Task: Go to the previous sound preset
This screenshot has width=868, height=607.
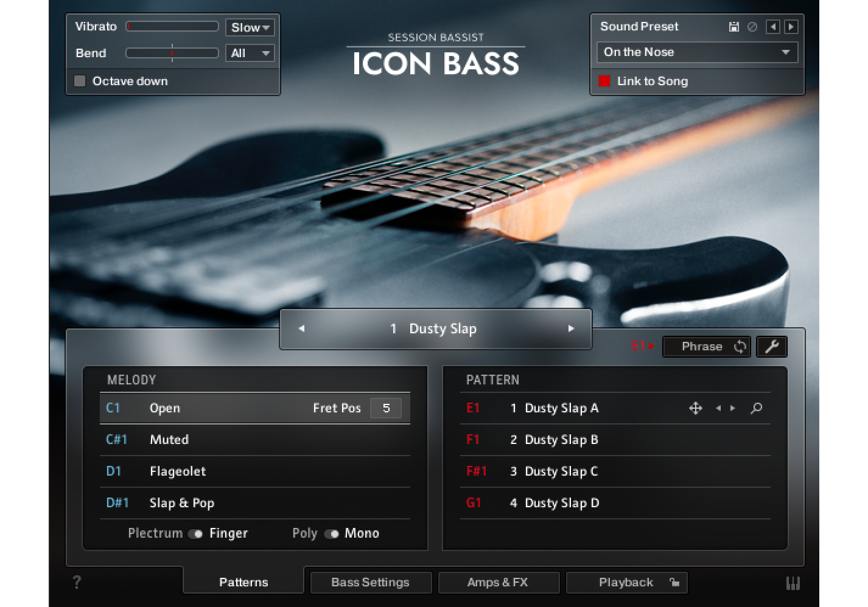Action: coord(772,27)
